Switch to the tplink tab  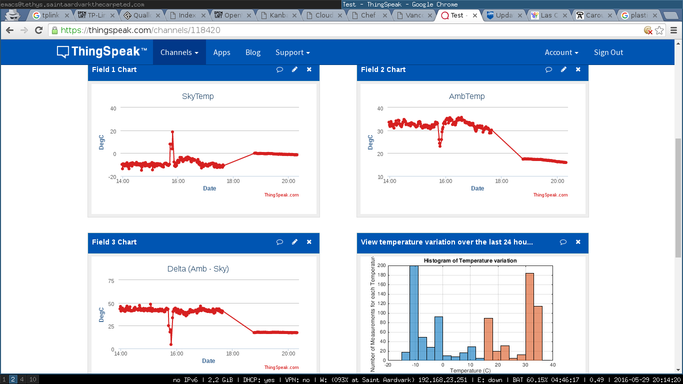51,15
